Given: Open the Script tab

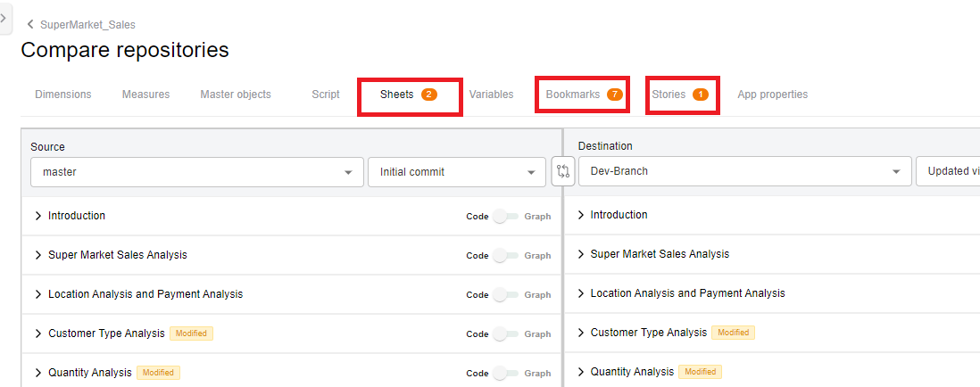Looking at the screenshot, I should point(325,95).
